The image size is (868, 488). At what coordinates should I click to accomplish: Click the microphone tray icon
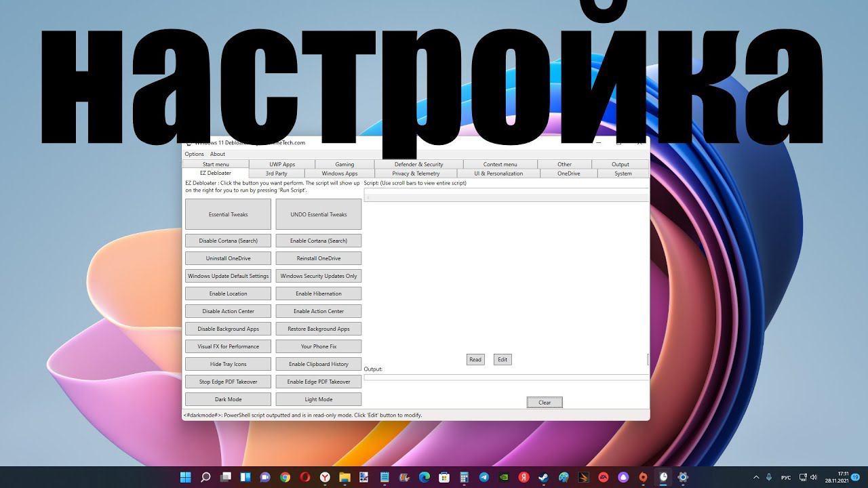point(768,477)
